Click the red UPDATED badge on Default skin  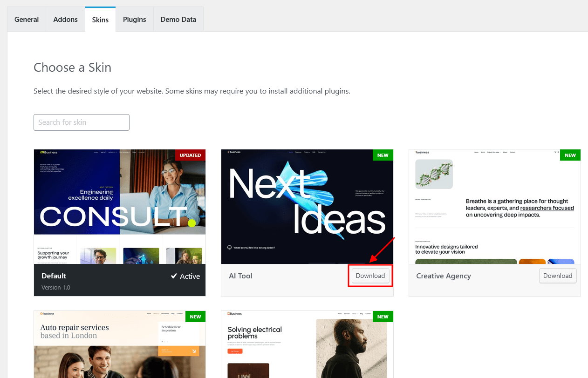[x=190, y=155]
